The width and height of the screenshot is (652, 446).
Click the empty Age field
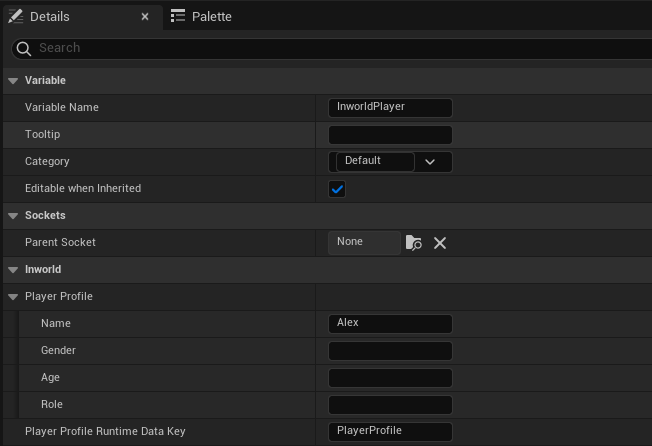(390, 378)
